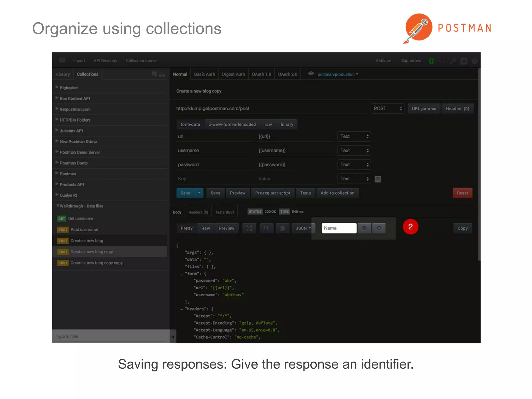The height and width of the screenshot is (399, 532).
Task: Open the Text type dropdown for url row
Action: click(354, 136)
